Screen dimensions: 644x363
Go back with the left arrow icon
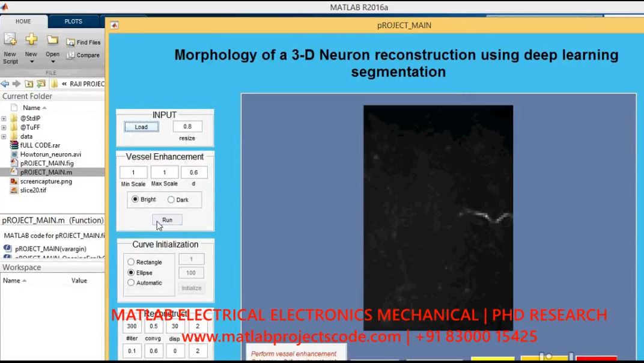coord(5,84)
